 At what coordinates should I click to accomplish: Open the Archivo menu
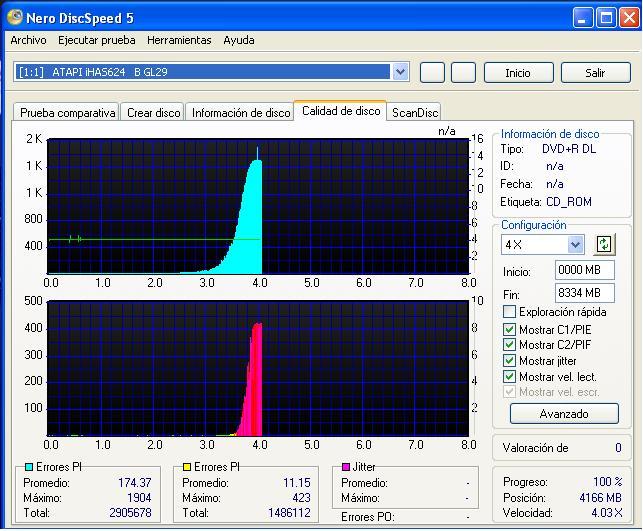(x=28, y=40)
